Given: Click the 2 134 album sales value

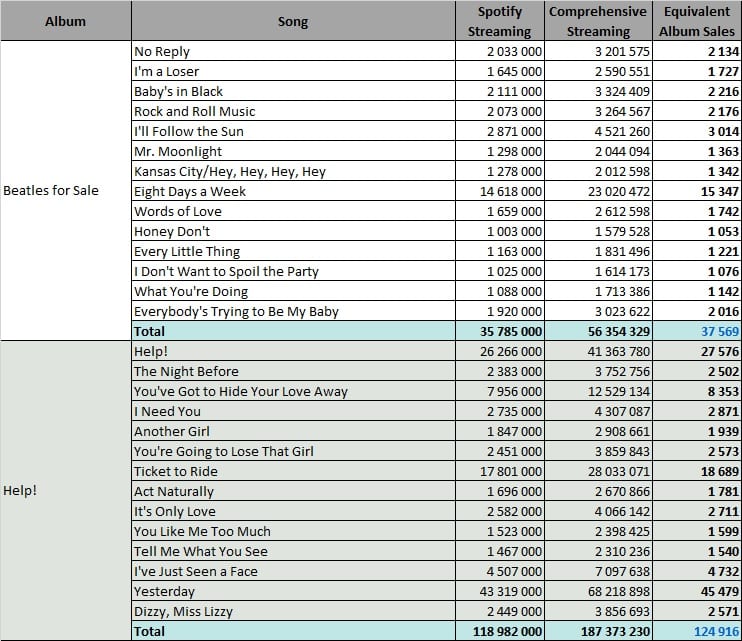Looking at the screenshot, I should (x=697, y=51).
